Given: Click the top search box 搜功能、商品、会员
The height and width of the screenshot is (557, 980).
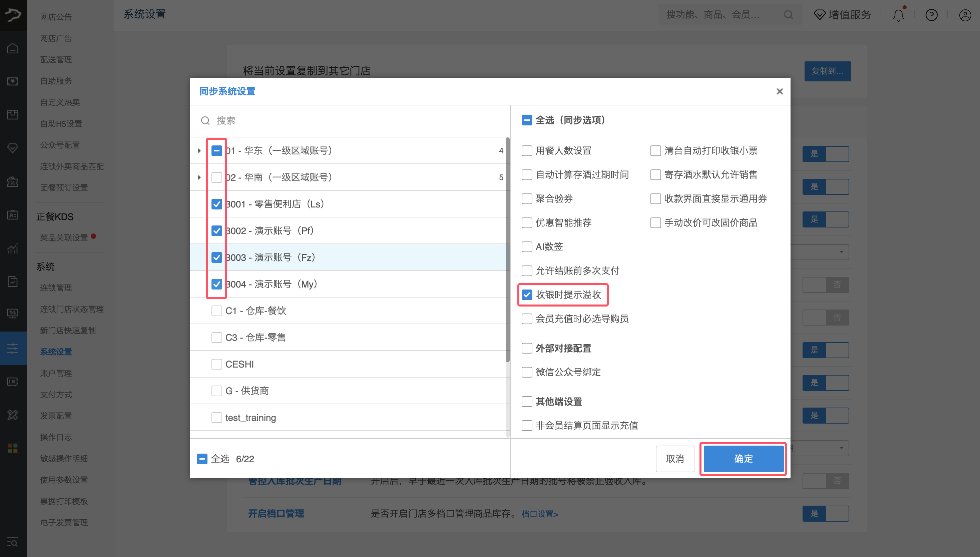Looking at the screenshot, I should click(730, 15).
